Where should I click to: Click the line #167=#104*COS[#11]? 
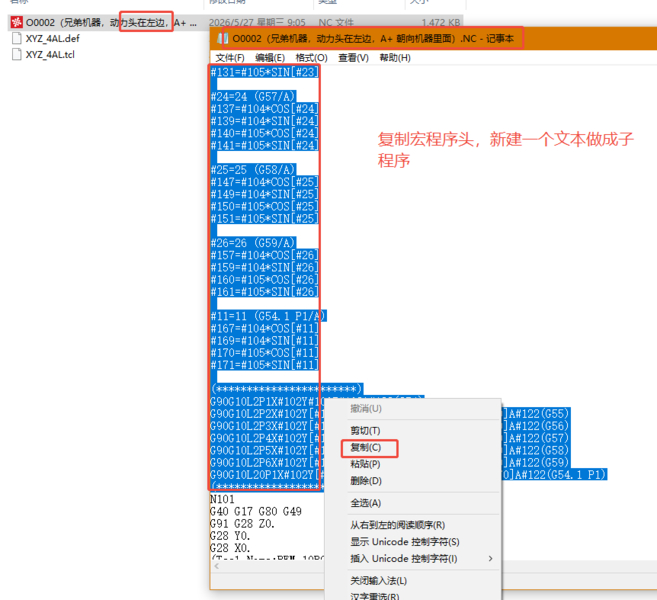264,328
